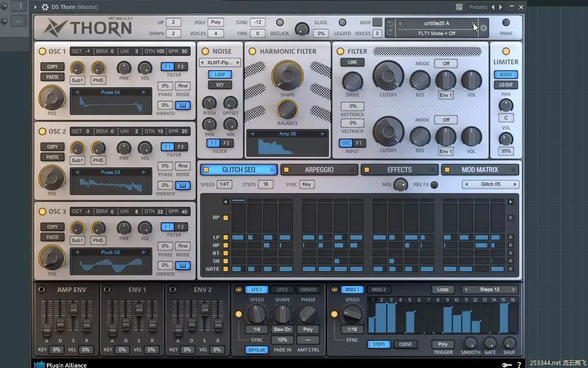This screenshot has width=588, height=368.
Task: Toggle the Harmonic Filter power LED
Action: 253,51
